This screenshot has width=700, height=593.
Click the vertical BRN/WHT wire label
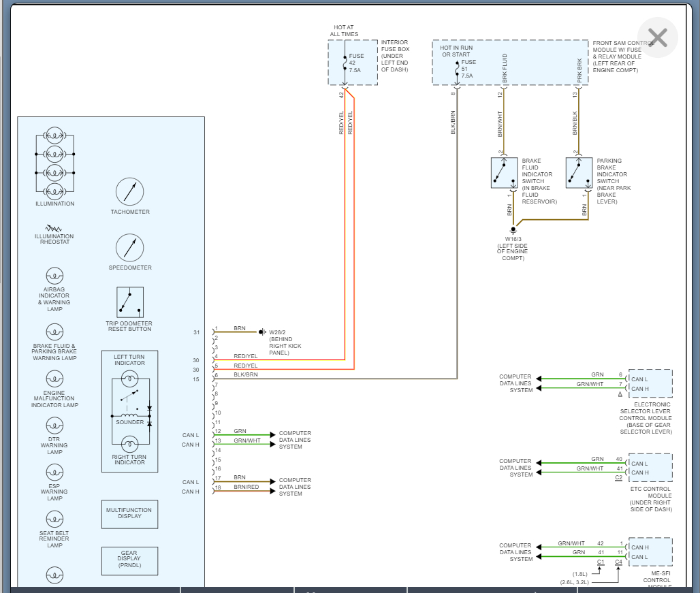(x=500, y=124)
